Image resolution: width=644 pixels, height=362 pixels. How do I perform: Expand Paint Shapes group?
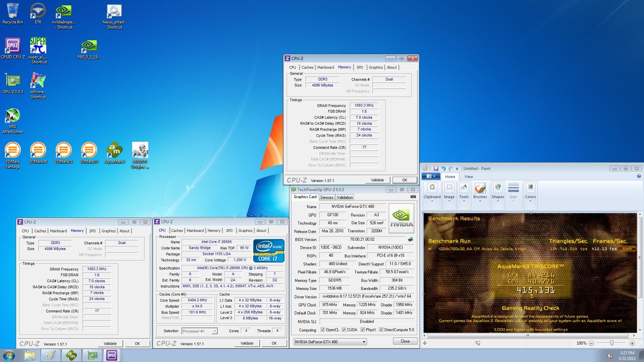(497, 195)
